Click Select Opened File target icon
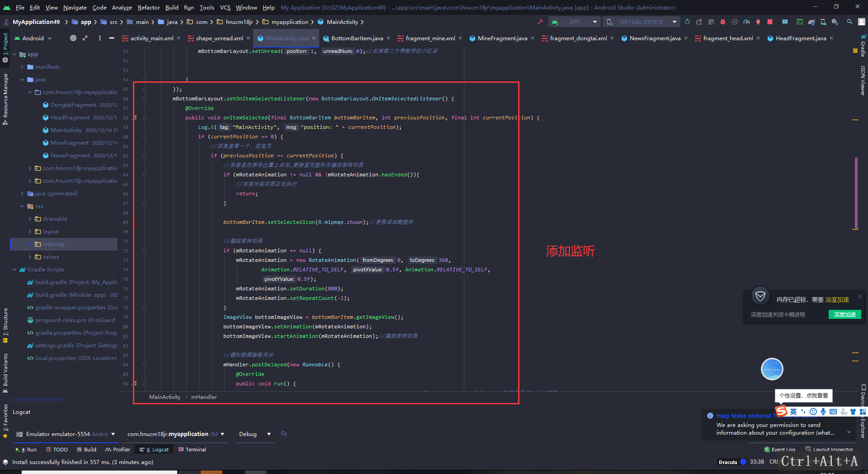 point(73,38)
